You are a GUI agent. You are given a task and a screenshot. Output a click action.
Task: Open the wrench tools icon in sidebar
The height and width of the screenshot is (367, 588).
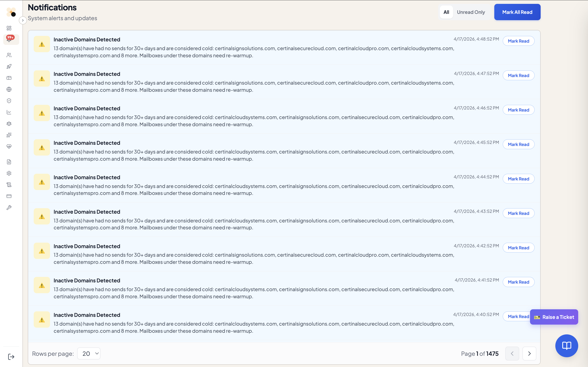point(9,208)
